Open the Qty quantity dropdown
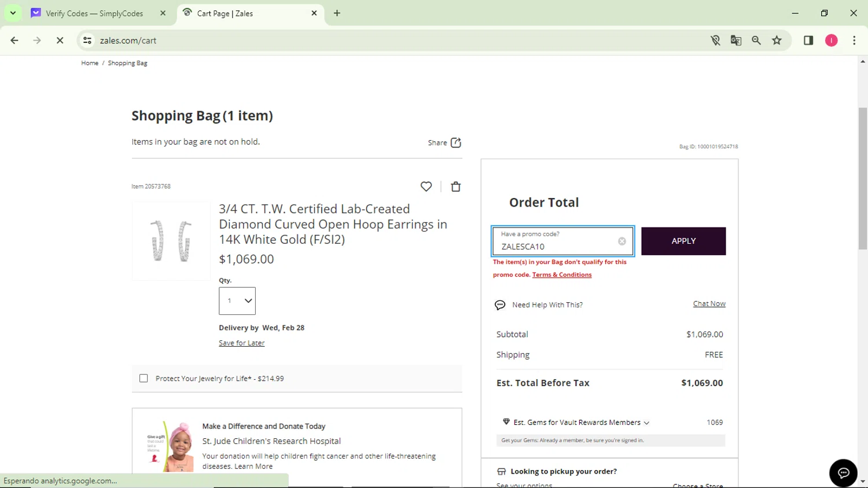The width and height of the screenshot is (868, 488). [x=237, y=301]
